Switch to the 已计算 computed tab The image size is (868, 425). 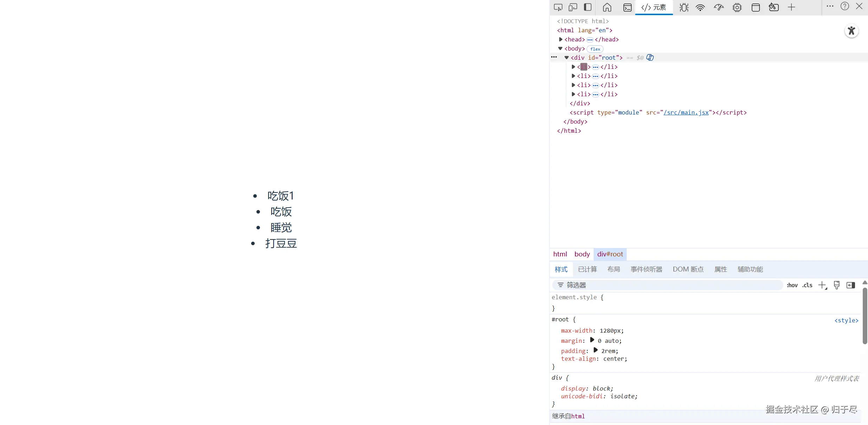pyautogui.click(x=587, y=269)
